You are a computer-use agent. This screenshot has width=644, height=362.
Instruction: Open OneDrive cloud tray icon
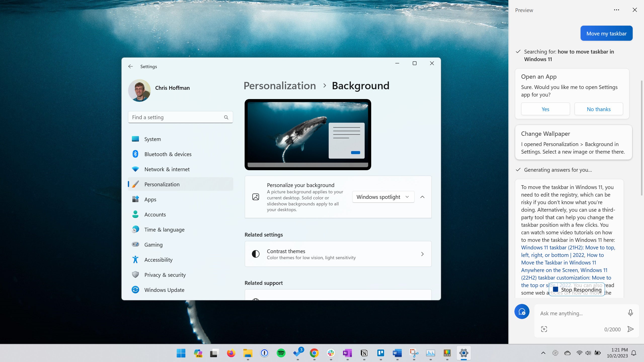click(567, 353)
